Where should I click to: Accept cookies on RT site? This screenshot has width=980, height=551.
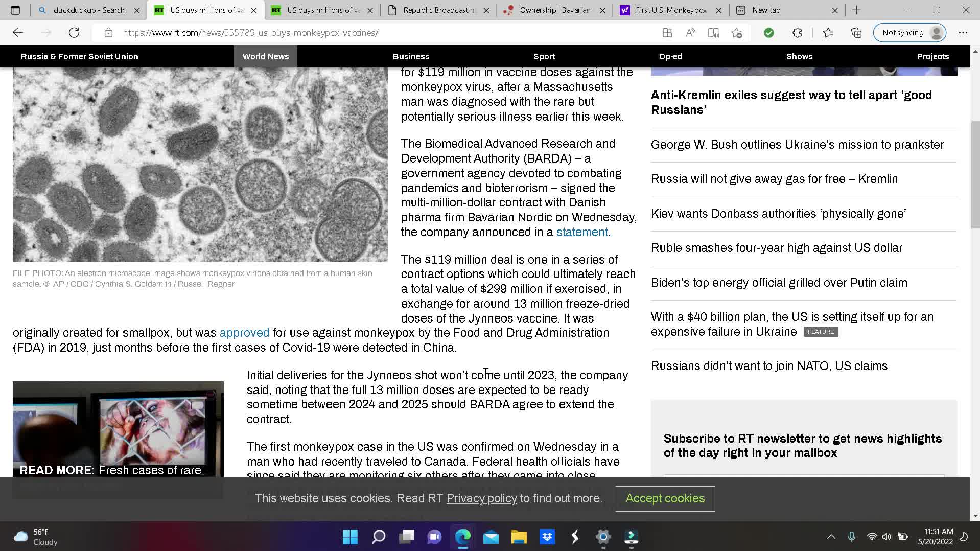coord(665,498)
